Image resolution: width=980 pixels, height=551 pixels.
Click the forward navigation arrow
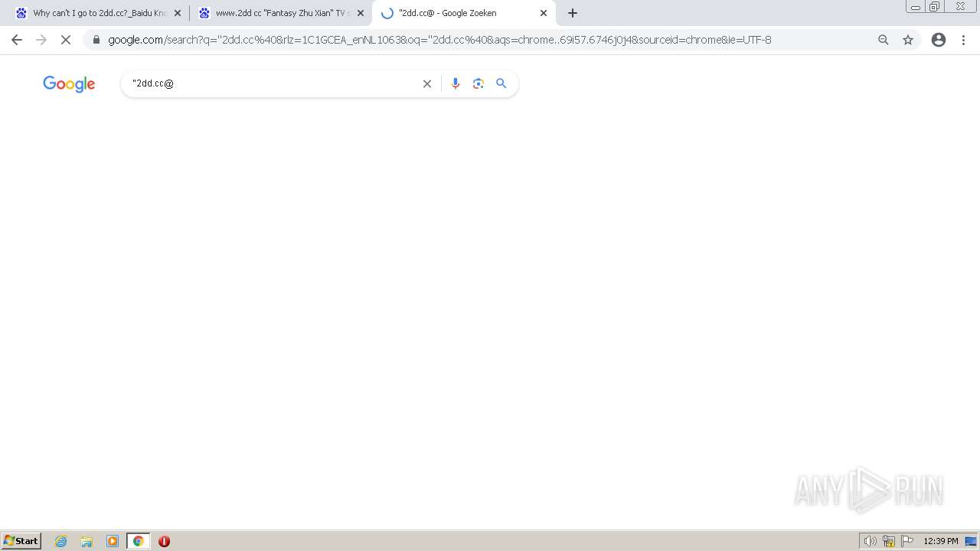click(x=41, y=40)
